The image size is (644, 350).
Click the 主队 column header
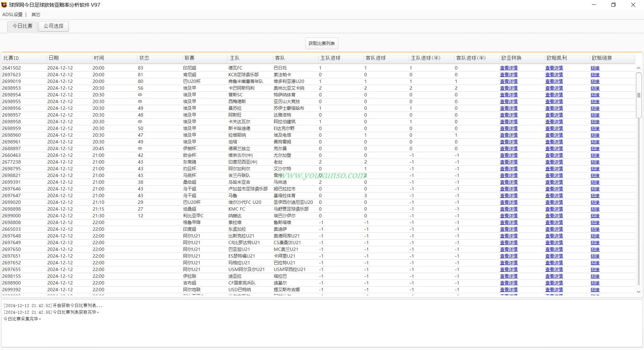[x=250, y=58]
